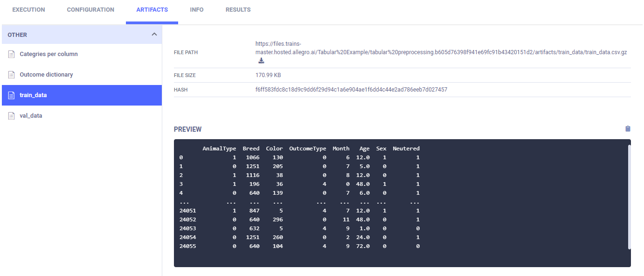Select the Artifacts tab
Viewport: 644px width, 276px height.
[x=152, y=10]
